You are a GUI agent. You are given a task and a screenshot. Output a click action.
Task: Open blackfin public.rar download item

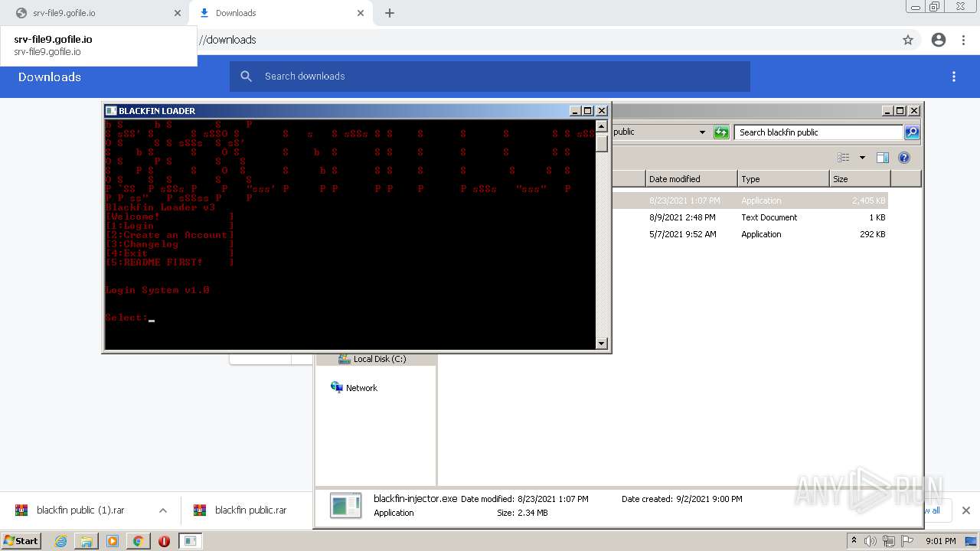(250, 510)
